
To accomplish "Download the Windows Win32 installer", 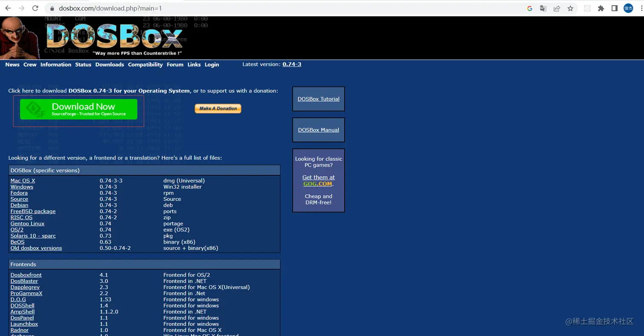I will point(22,187).
